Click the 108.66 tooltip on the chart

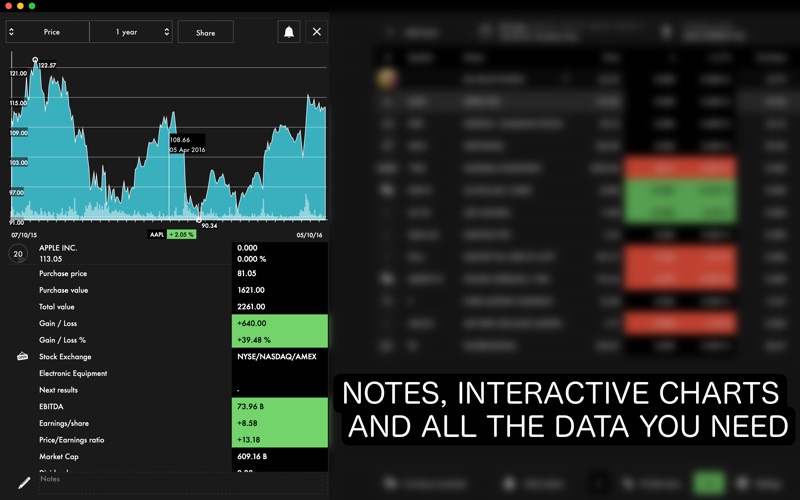pyautogui.click(x=187, y=144)
